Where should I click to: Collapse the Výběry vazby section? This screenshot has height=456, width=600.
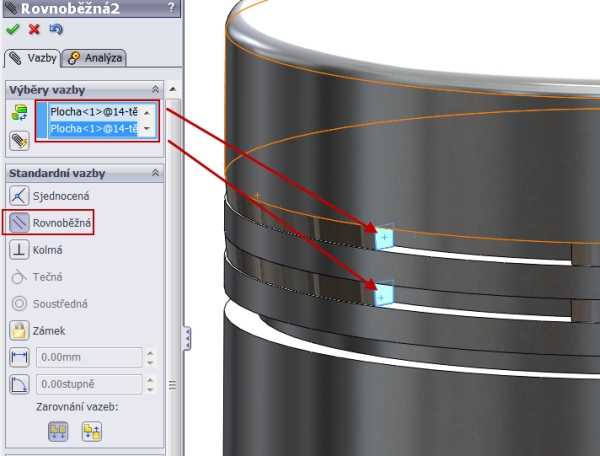click(x=155, y=90)
